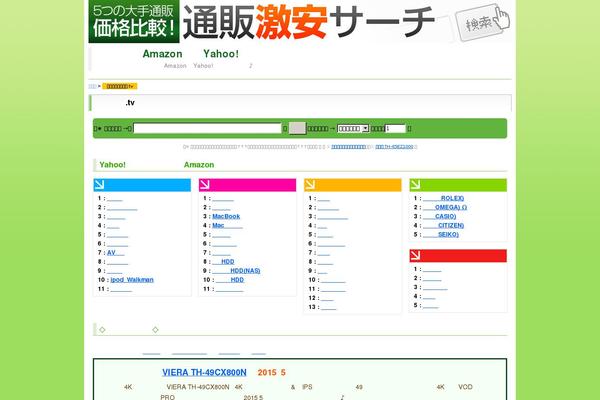Open the HDD link in row 8
Image resolution: width=600 pixels, height=400 pixels.
223,262
